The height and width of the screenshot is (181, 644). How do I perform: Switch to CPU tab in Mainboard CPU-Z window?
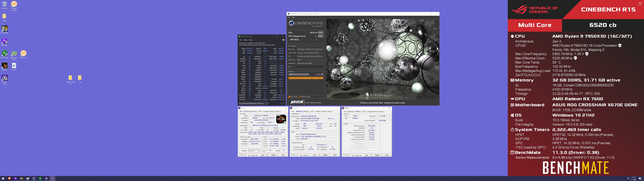293,111
